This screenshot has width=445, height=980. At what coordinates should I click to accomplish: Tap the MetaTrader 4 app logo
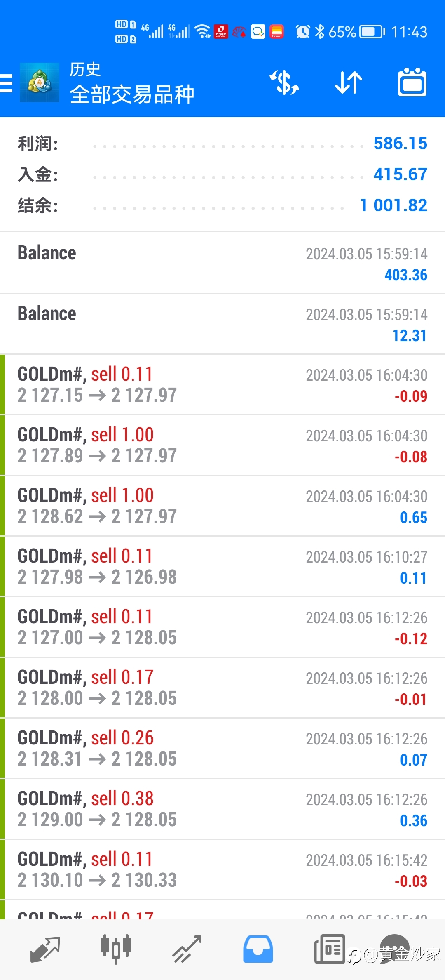coord(40,82)
